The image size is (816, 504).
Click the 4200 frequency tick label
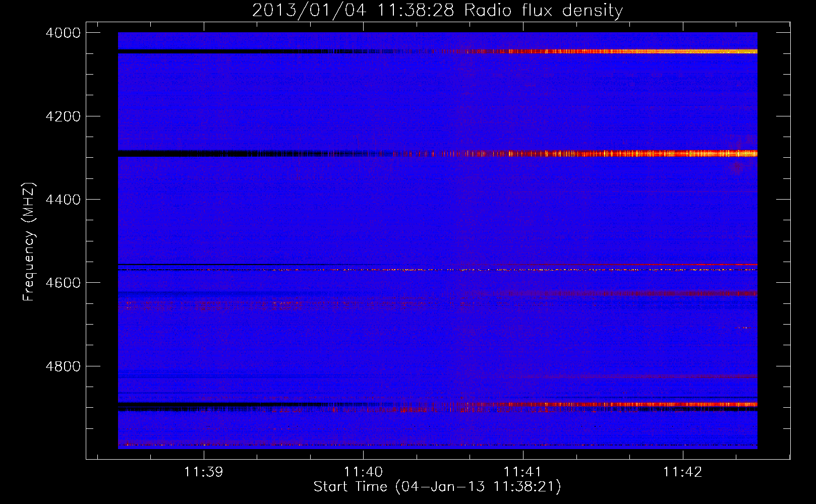pyautogui.click(x=63, y=116)
